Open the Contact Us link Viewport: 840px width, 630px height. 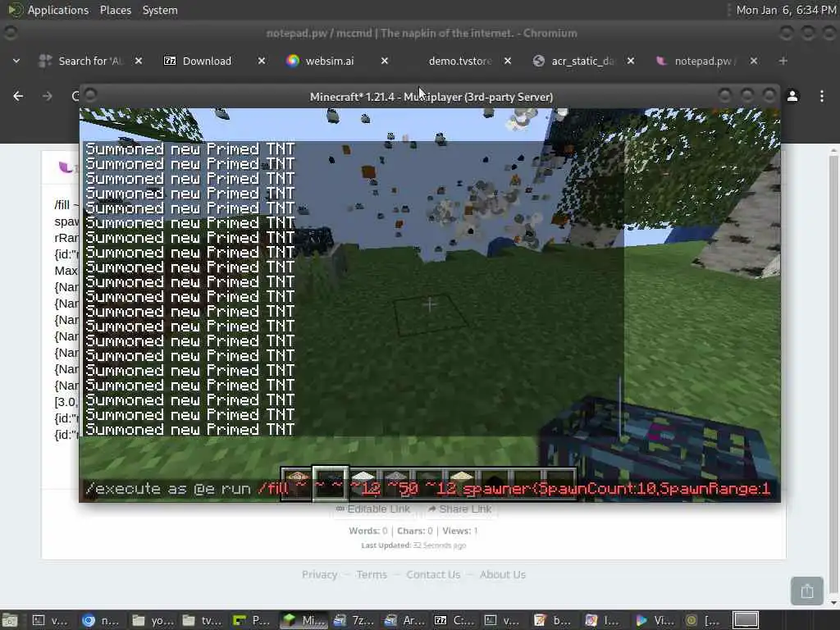pos(433,574)
